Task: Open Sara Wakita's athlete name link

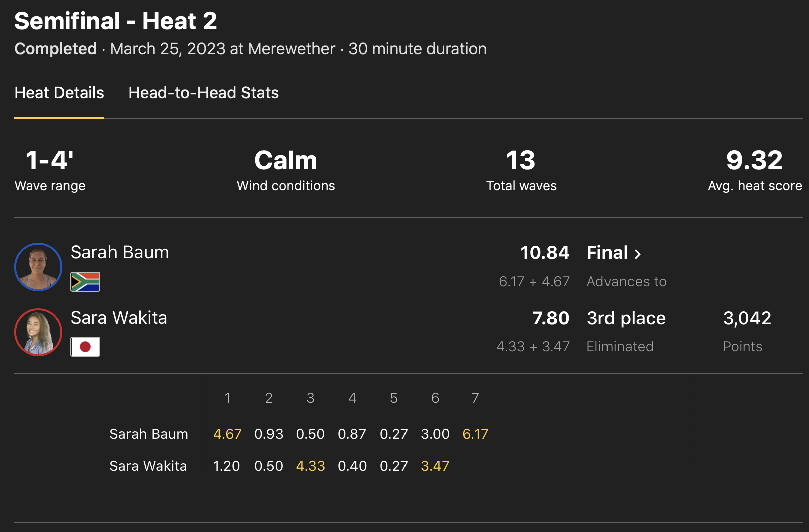Action: point(119,318)
